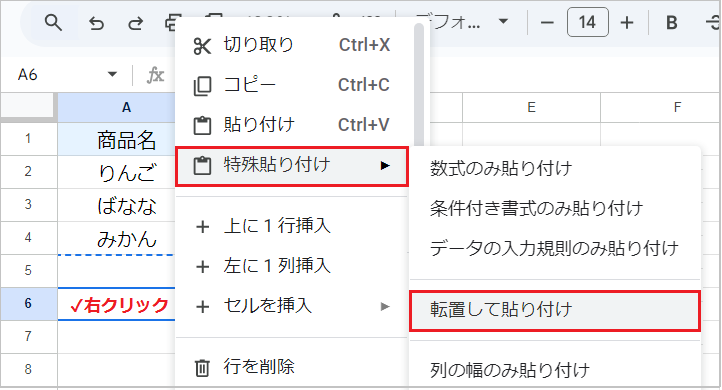Viewport: 722px width, 390px height.
Task: Click the fx formula icon
Action: click(x=155, y=75)
